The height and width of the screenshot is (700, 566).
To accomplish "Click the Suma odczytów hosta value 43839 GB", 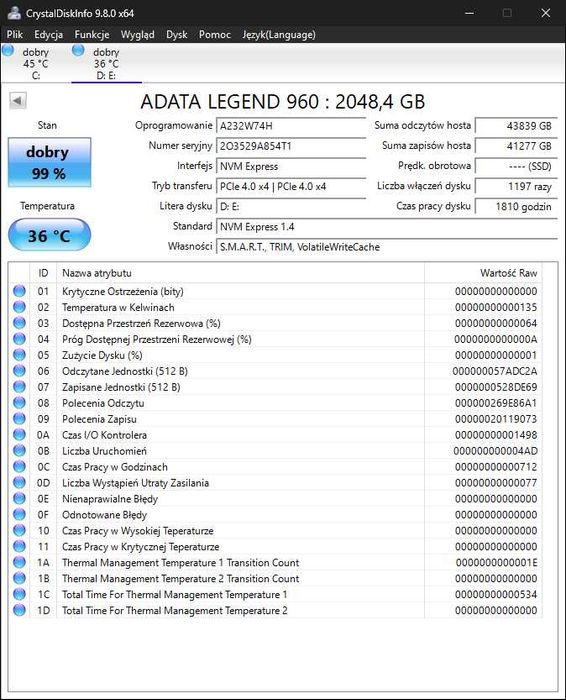I will [516, 126].
